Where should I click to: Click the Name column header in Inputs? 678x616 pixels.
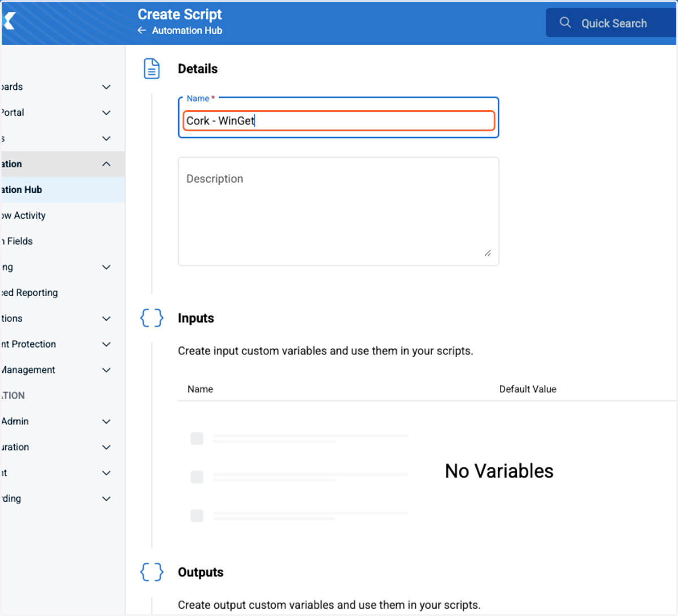[200, 389]
